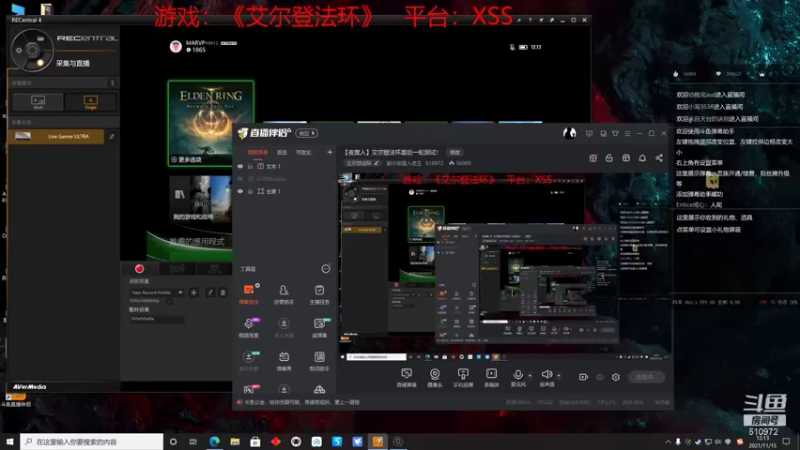800x450 pixels.
Task: Open the room-manager assistant tool icon
Action: coord(284,290)
